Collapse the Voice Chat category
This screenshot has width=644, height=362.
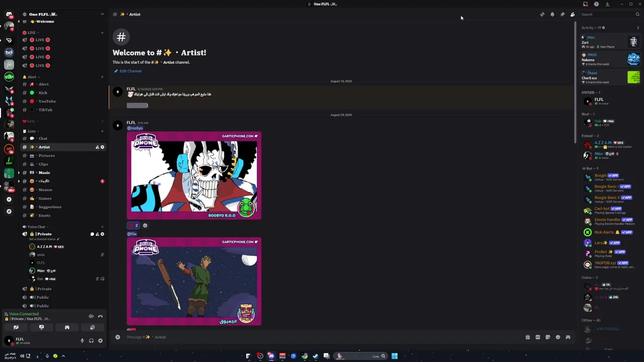click(35, 227)
